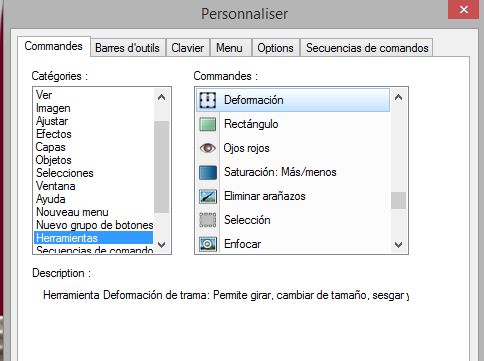This screenshot has height=361, width=484.
Task: Open the Clavier tab
Action: [x=188, y=48]
